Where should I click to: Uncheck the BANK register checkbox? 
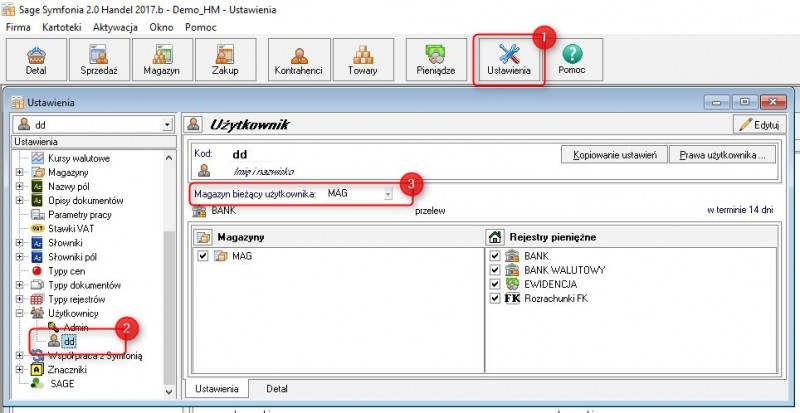point(494,256)
